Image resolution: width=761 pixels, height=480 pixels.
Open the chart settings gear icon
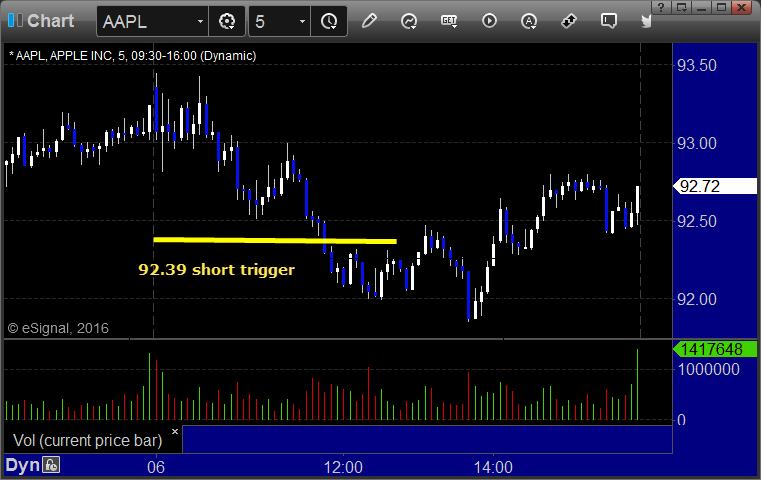pos(227,21)
